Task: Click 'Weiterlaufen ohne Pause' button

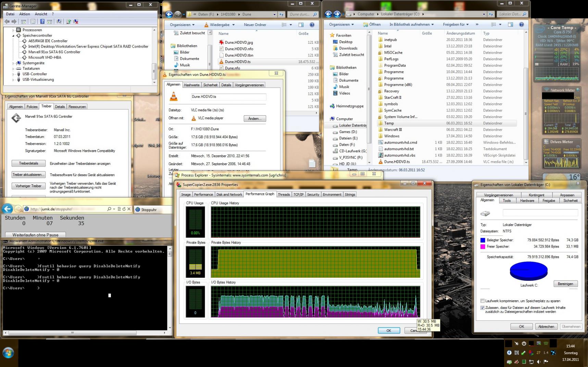Action: 35,235
